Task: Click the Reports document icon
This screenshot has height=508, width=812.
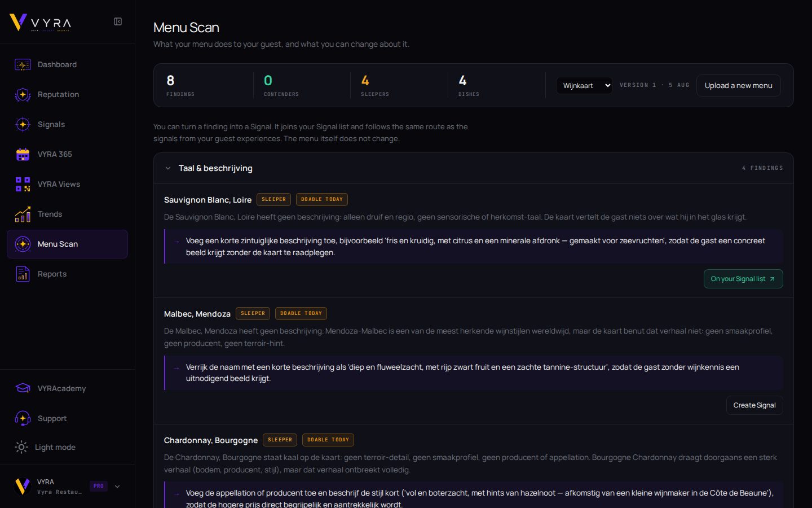Action: 23,274
